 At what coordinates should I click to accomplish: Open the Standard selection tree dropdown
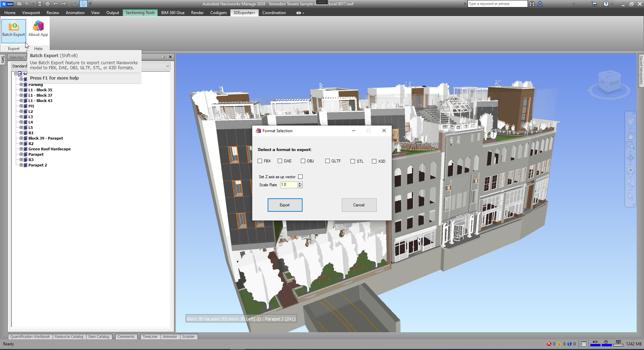coord(167,66)
